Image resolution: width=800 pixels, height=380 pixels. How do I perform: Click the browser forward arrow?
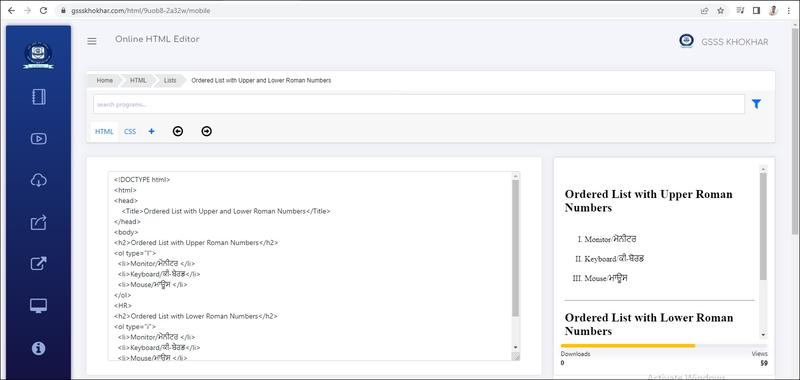[28, 10]
